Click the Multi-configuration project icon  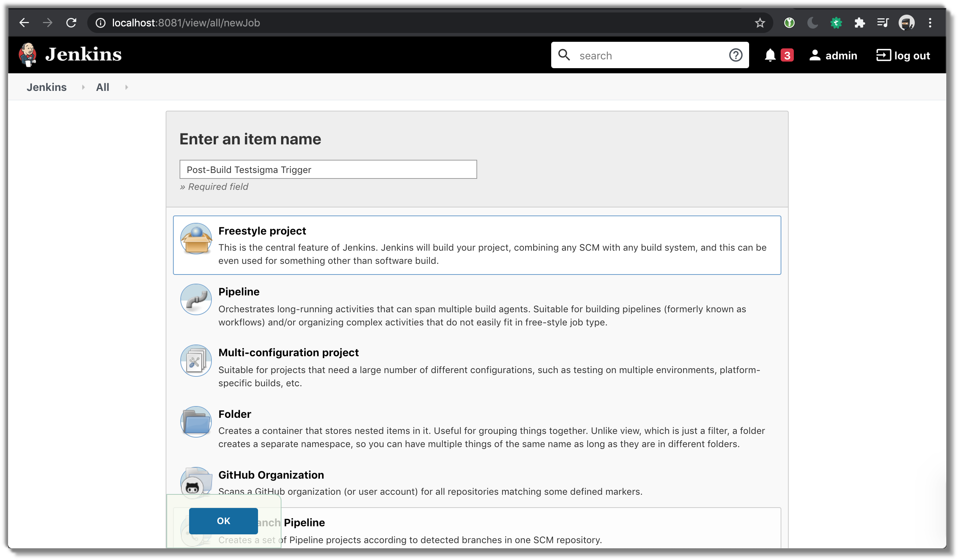click(196, 360)
